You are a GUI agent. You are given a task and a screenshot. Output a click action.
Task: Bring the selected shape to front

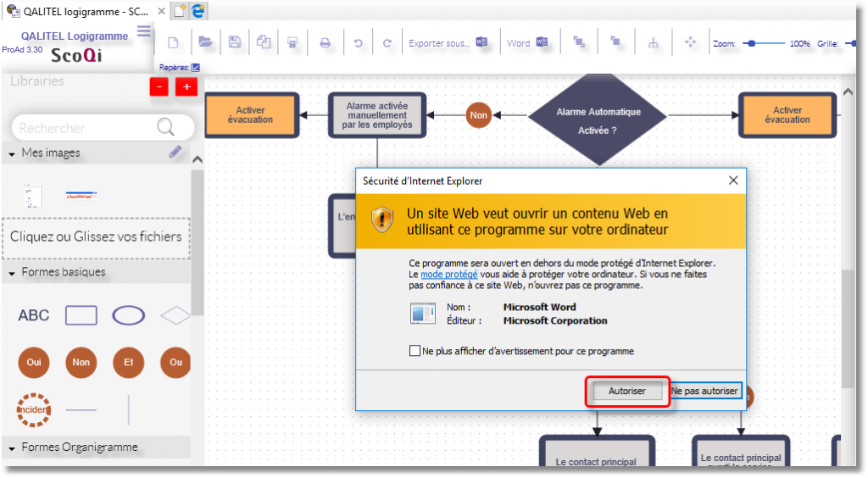tap(578, 42)
